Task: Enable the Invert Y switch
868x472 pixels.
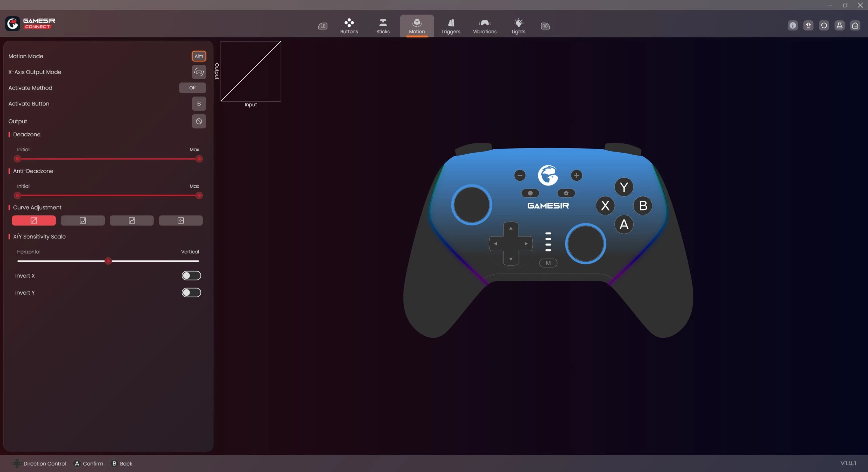Action: 191,293
